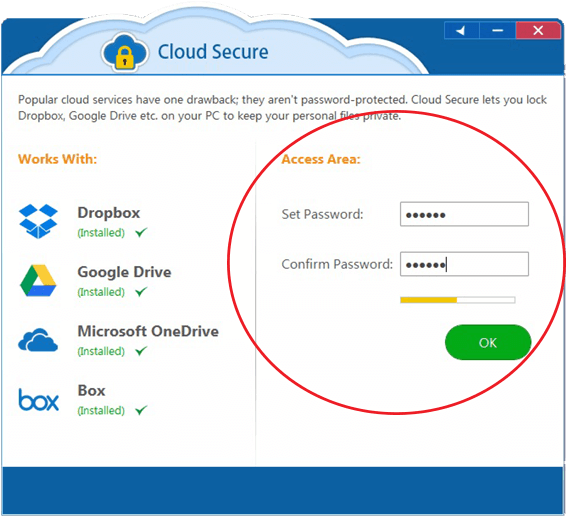
Task: Click the Google Drive service name
Action: tap(124, 272)
